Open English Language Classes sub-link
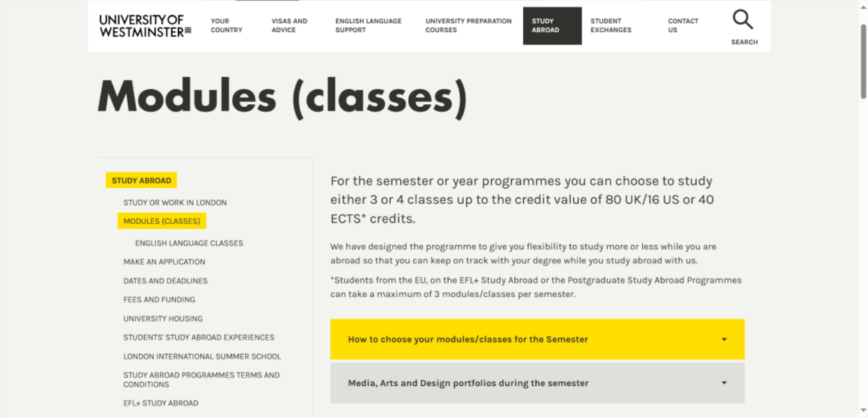 click(189, 243)
